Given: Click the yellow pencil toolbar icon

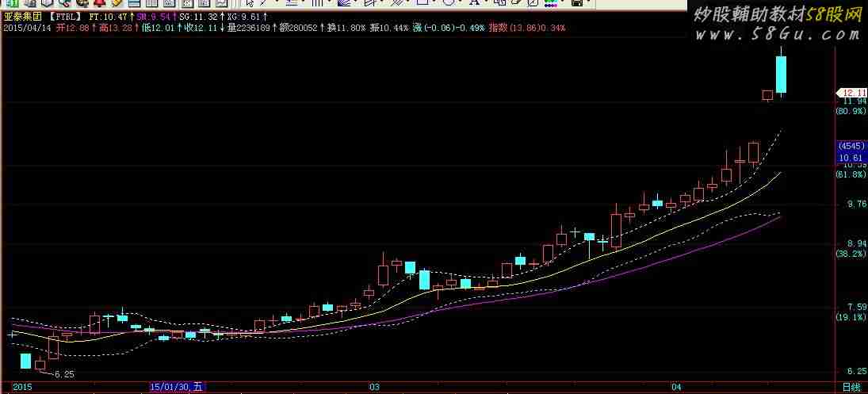Looking at the screenshot, I should tap(117, 2).
